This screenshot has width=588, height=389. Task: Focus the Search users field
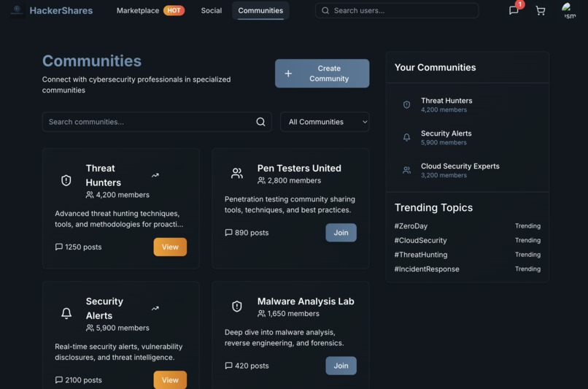397,10
